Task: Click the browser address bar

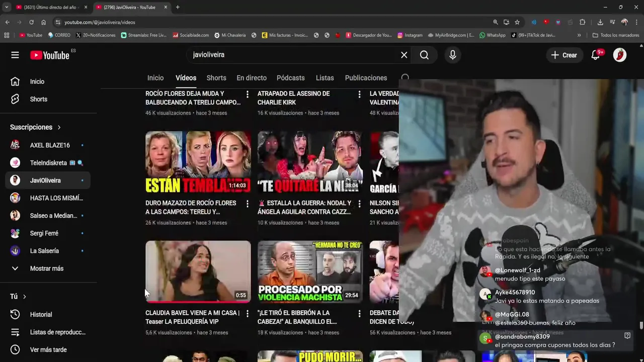Action: pyautogui.click(x=272, y=22)
